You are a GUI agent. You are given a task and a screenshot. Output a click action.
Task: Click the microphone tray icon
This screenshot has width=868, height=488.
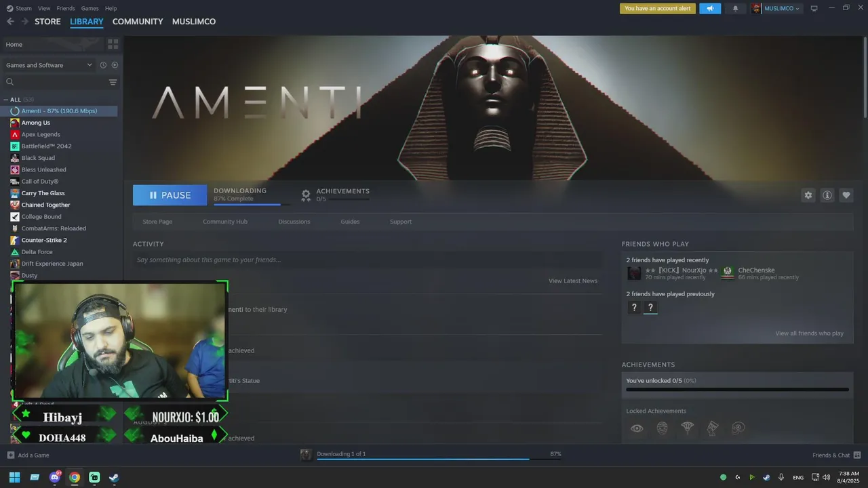(x=781, y=477)
